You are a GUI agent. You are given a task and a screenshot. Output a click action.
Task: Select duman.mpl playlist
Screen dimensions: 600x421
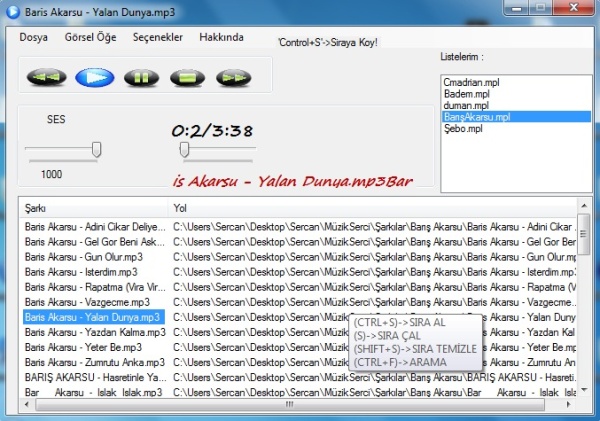click(466, 106)
